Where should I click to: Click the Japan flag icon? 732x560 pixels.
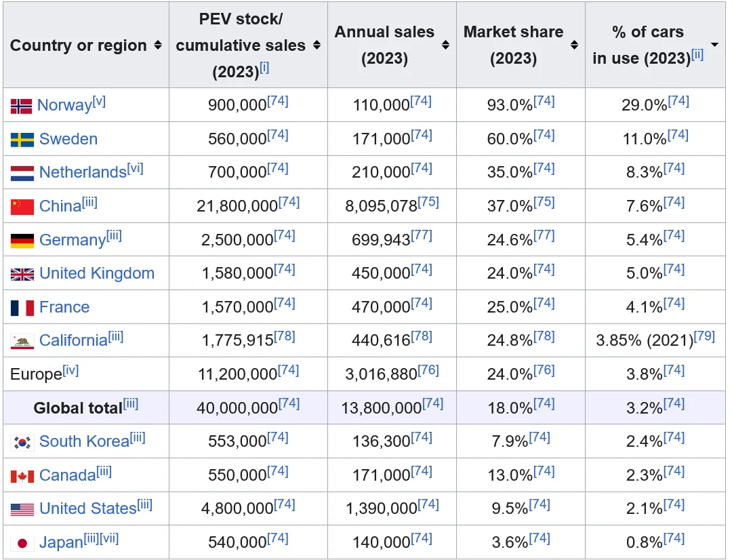pyautogui.click(x=22, y=543)
